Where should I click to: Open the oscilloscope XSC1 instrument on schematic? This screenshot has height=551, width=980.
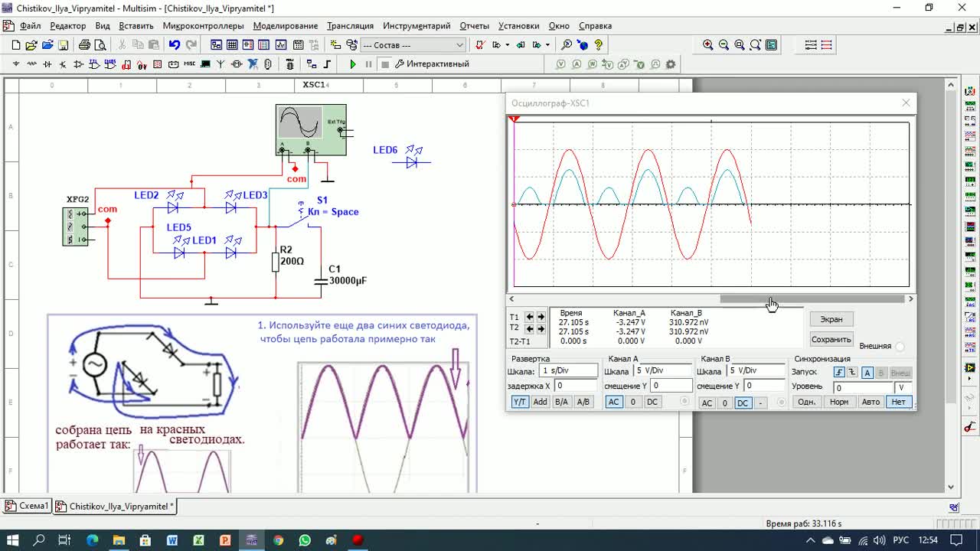[311, 129]
